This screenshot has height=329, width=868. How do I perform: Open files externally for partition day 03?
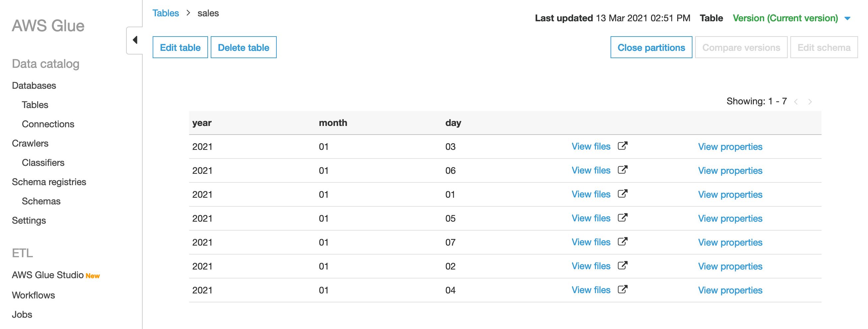point(623,146)
